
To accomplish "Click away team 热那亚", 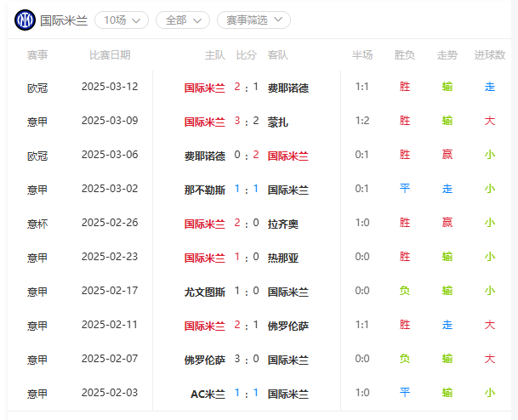I will (x=283, y=258).
